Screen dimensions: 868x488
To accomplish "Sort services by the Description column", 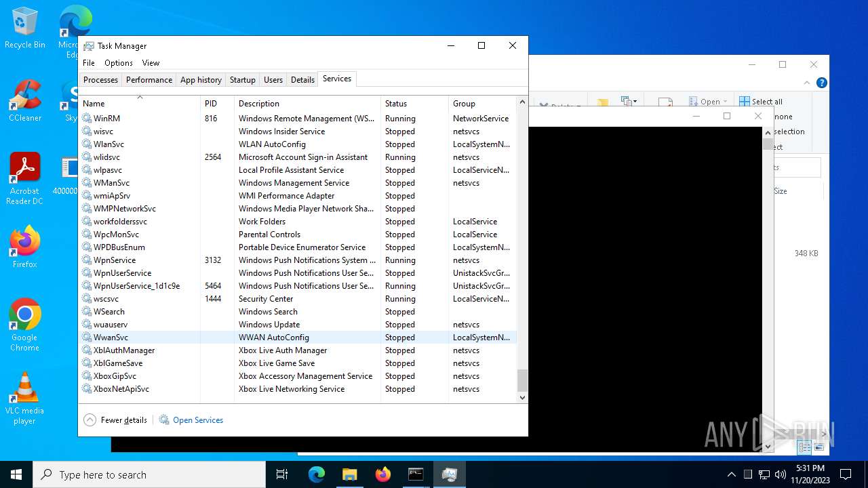I will (x=307, y=104).
